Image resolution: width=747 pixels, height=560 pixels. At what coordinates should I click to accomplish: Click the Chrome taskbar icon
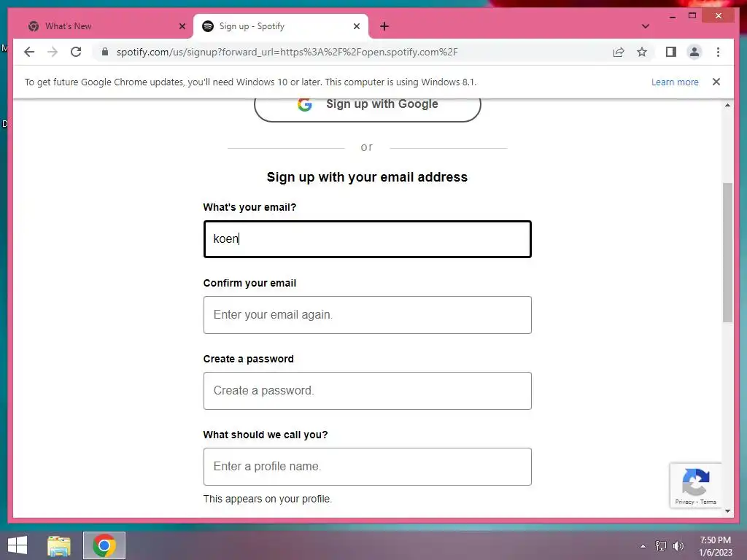pos(104,545)
